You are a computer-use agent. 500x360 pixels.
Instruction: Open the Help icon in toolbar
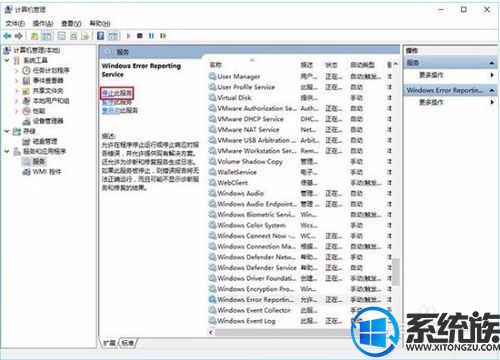coord(100,36)
